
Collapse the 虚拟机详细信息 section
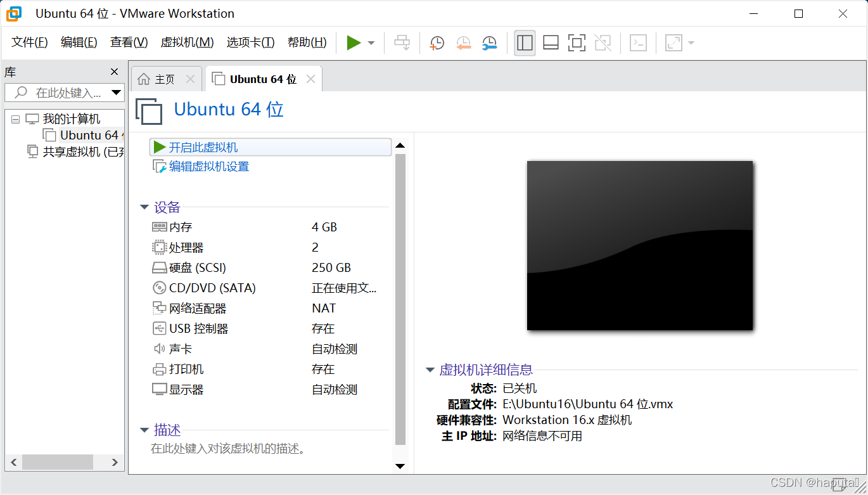point(430,370)
